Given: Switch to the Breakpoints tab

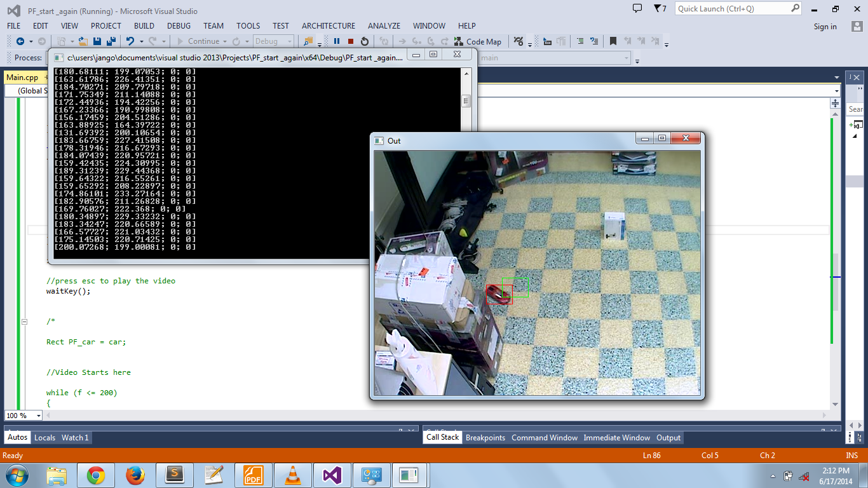Looking at the screenshot, I should [485, 437].
